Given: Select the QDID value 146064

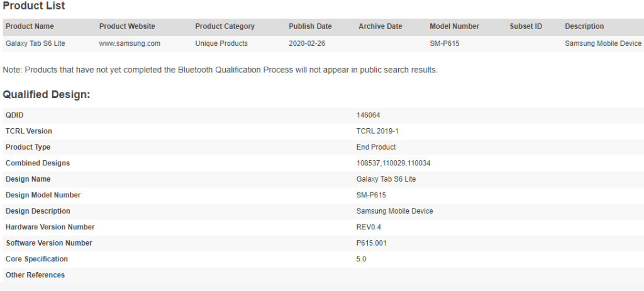Looking at the screenshot, I should [x=368, y=116].
